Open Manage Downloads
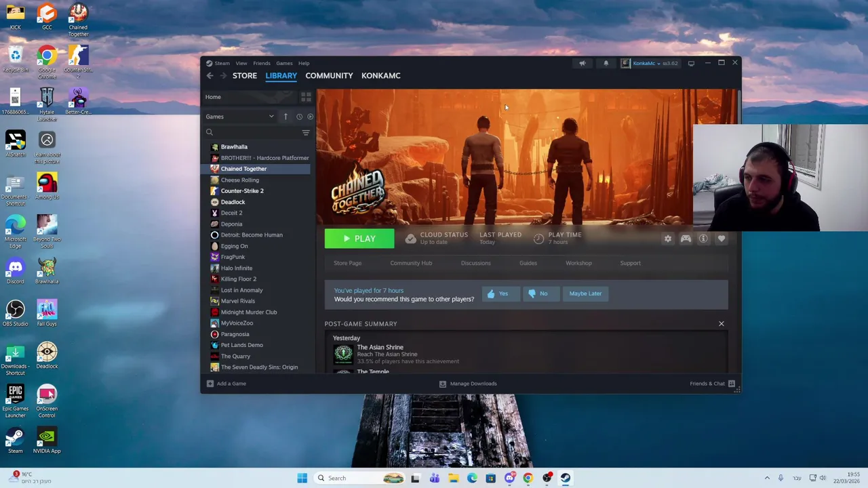This screenshot has width=868, height=488. click(x=468, y=384)
